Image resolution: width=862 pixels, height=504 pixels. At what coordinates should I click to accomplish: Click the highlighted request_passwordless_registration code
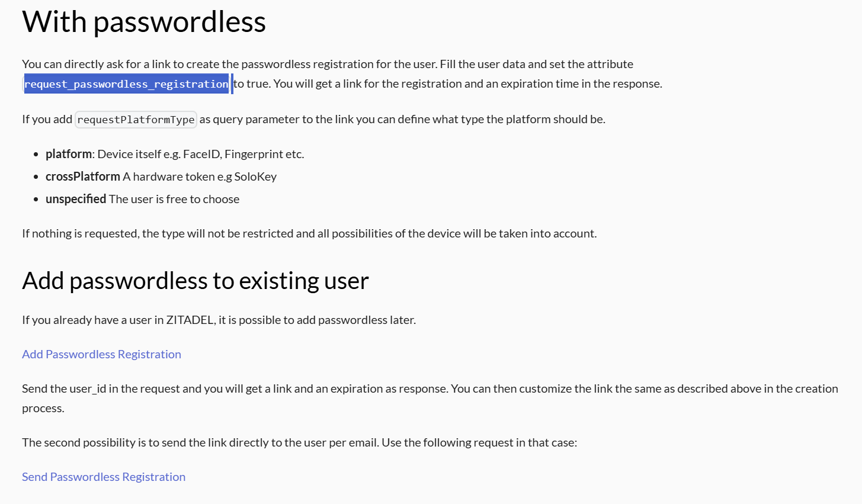click(126, 84)
